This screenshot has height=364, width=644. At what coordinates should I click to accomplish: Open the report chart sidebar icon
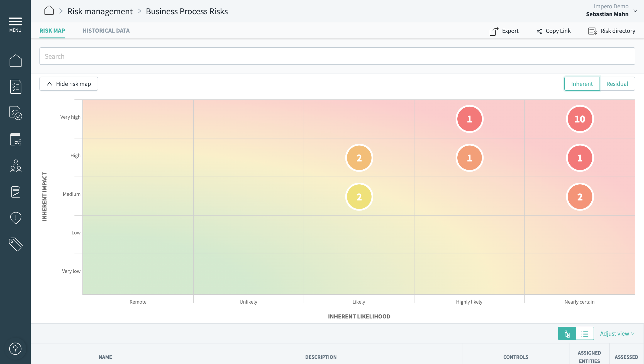pyautogui.click(x=16, y=192)
